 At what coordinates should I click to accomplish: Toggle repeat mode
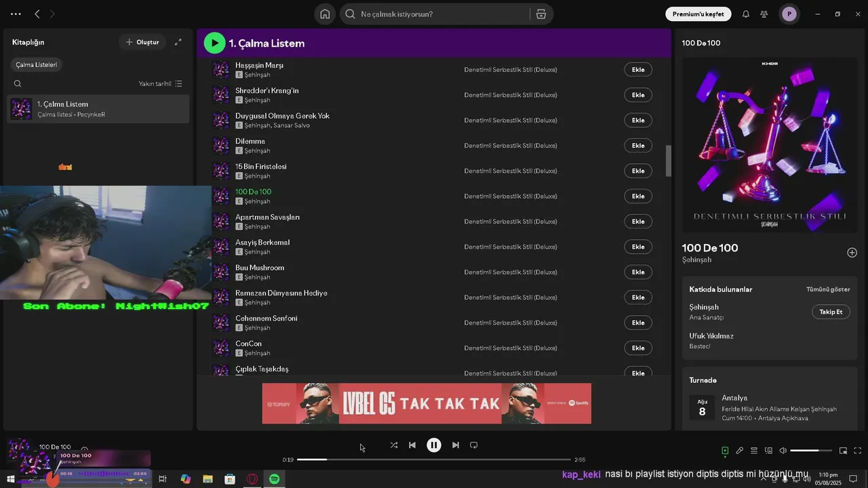click(474, 445)
